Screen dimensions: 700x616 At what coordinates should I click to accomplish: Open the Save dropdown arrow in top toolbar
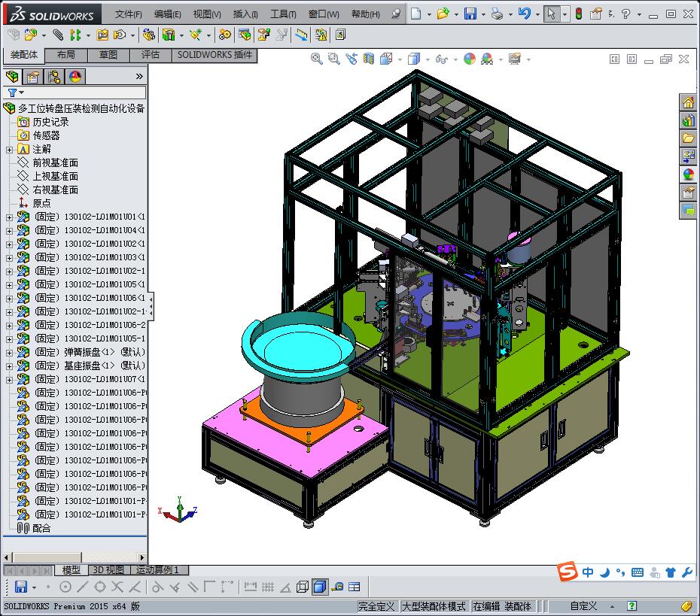pos(483,14)
